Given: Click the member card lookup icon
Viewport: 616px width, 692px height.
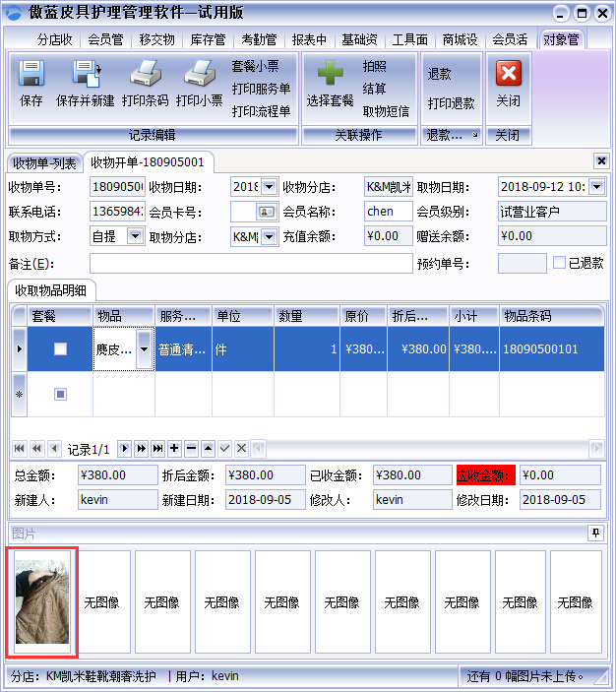Looking at the screenshot, I should pyautogui.click(x=266, y=212).
